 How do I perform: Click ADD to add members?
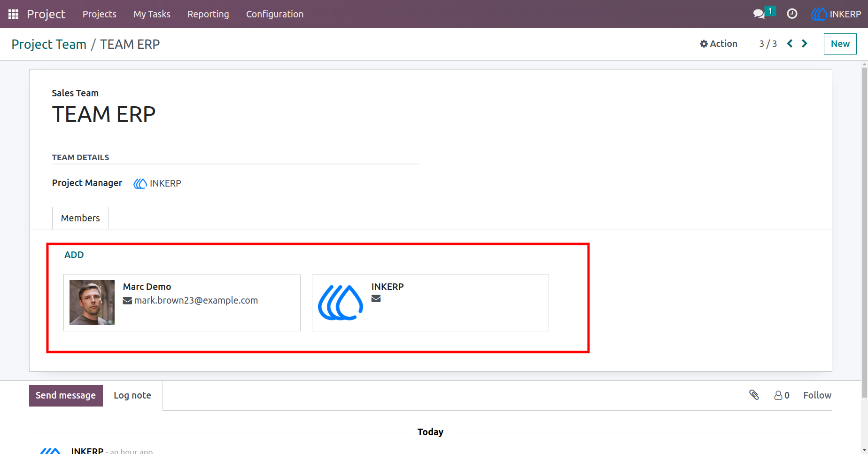click(74, 255)
